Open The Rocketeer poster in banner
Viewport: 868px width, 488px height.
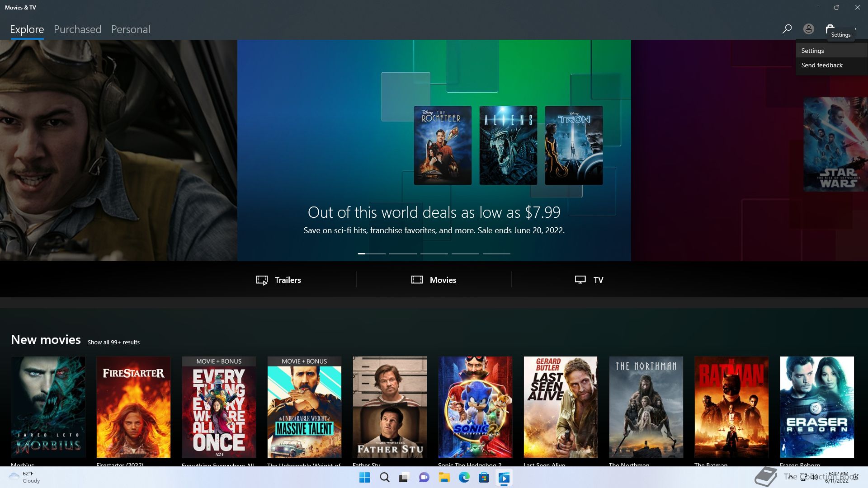(x=443, y=145)
